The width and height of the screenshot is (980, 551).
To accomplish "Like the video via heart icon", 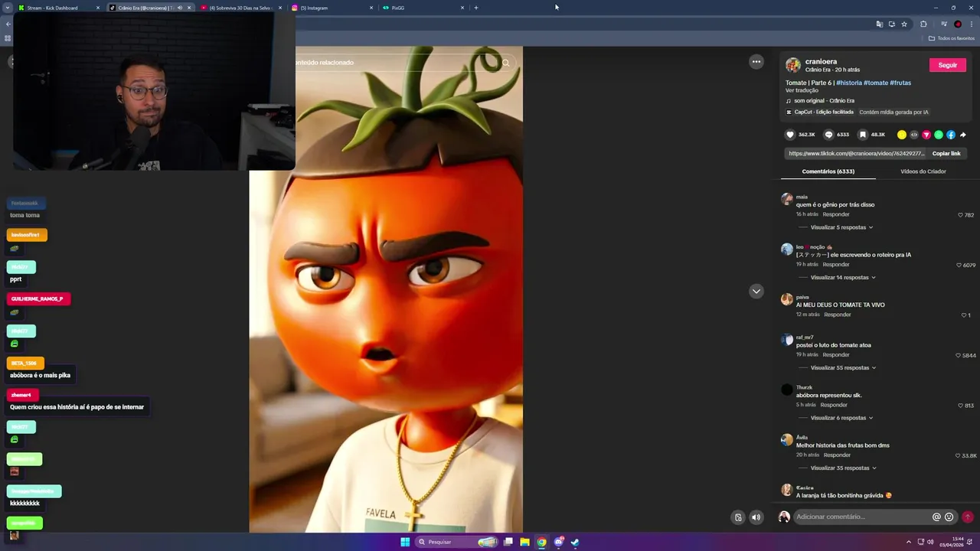I will coord(790,135).
